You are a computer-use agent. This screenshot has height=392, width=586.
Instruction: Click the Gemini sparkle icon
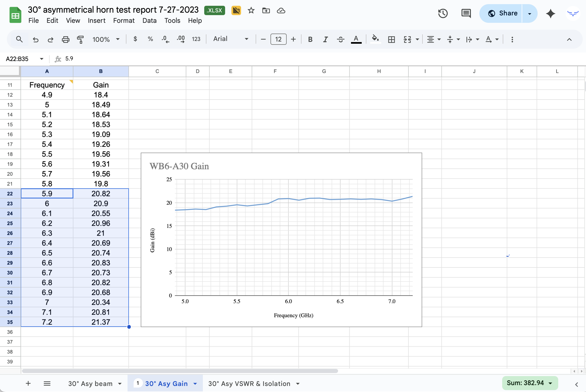click(x=551, y=13)
